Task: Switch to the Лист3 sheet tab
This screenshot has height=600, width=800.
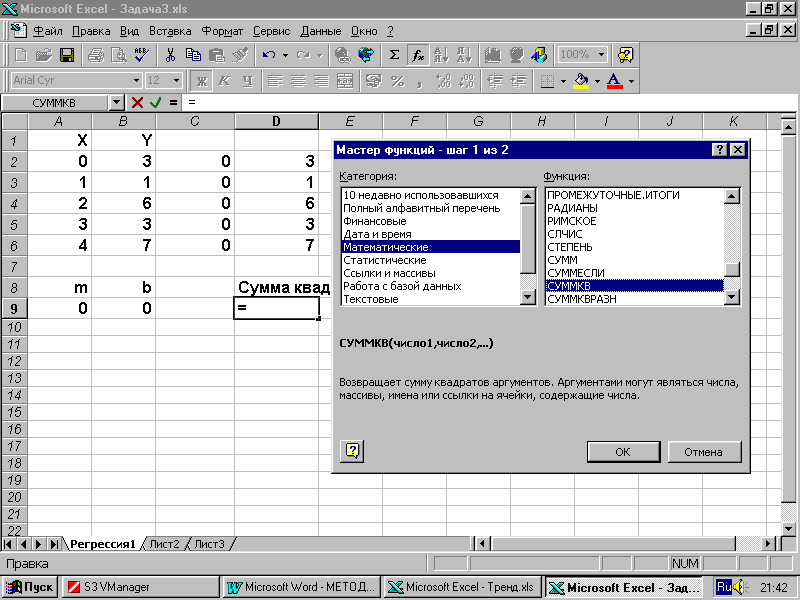Action: [209, 544]
